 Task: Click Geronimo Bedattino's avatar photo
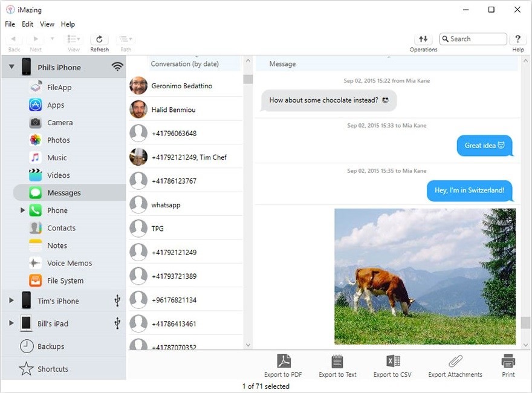point(138,85)
